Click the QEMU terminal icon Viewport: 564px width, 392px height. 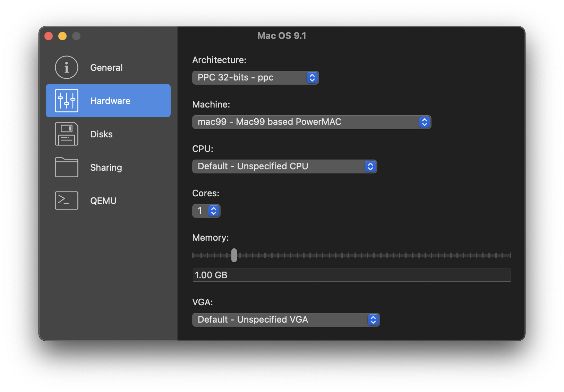pyautogui.click(x=66, y=201)
